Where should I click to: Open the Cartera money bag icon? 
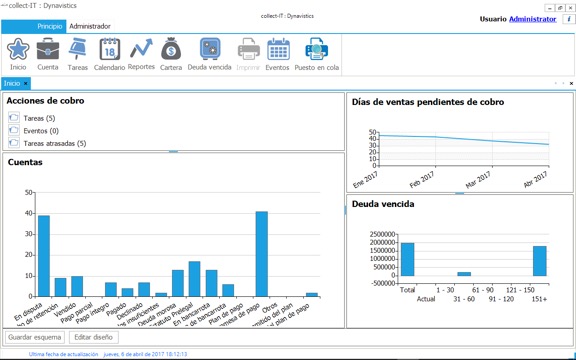(171, 49)
